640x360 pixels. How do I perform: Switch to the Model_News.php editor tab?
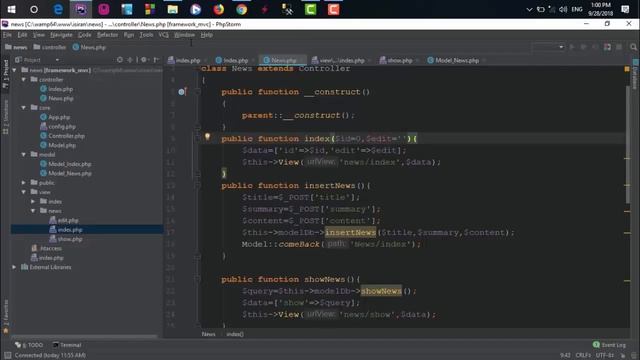[x=456, y=60]
